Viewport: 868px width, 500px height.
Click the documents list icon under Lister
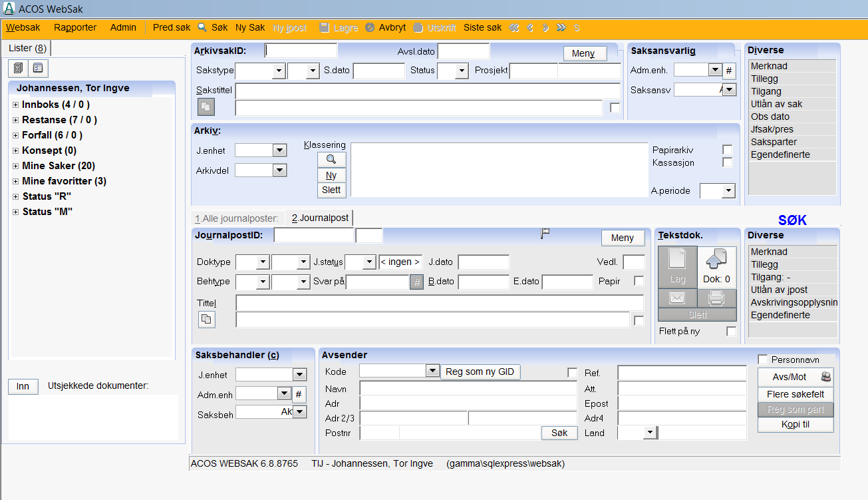(19, 68)
